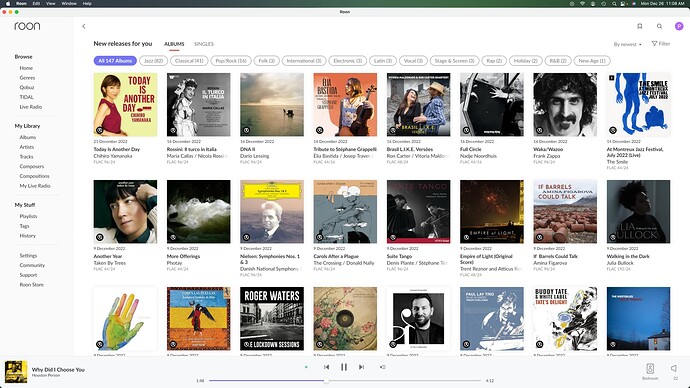Screen dimensions: 690x388
Task: Click the playback progress handle
Action: point(326,381)
